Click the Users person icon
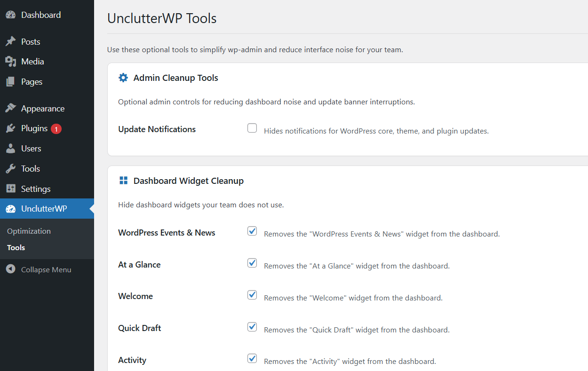588x371 pixels. pyautogui.click(x=11, y=149)
